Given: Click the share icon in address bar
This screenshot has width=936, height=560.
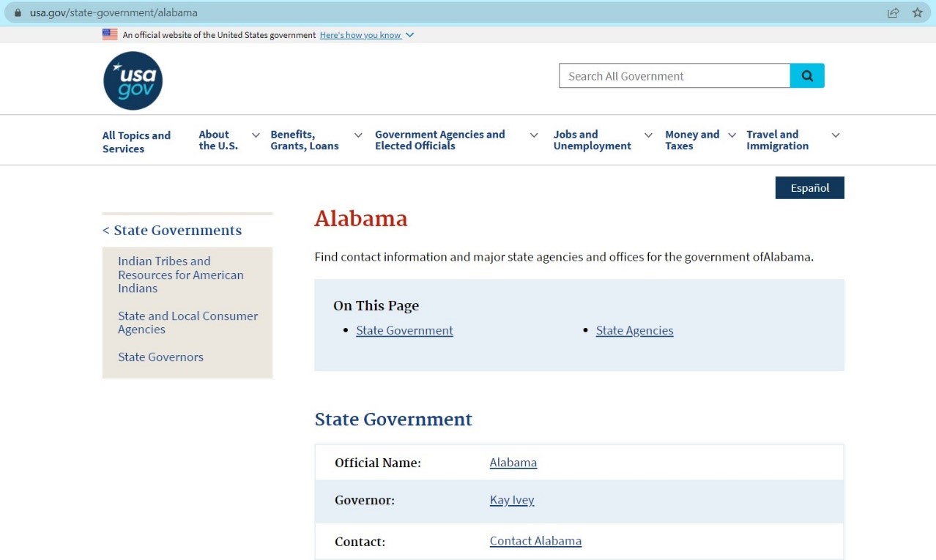Looking at the screenshot, I should click(x=894, y=12).
